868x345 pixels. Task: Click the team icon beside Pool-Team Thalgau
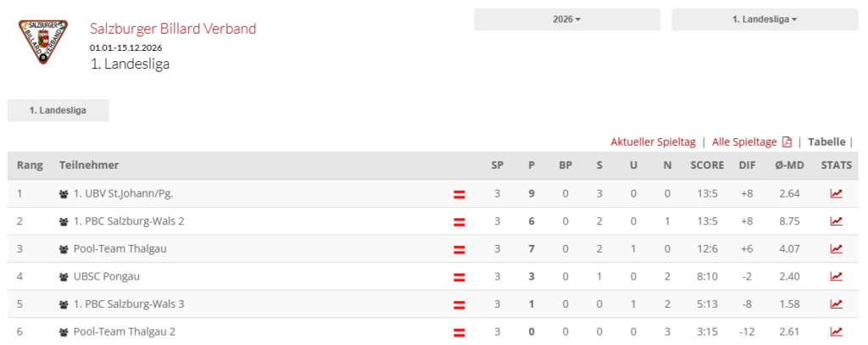click(64, 249)
